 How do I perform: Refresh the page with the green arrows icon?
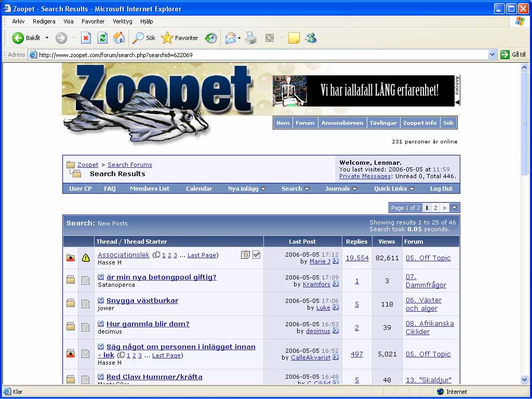coord(102,38)
